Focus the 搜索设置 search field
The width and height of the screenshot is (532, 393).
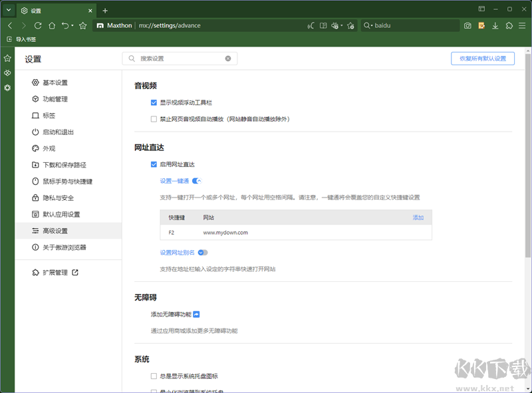180,59
